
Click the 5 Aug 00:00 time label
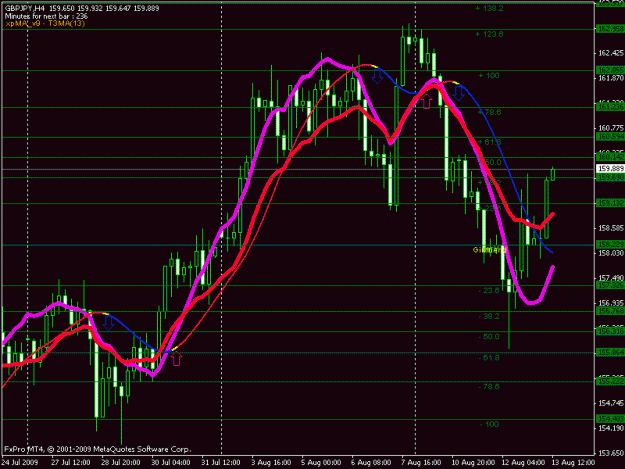coord(321,463)
